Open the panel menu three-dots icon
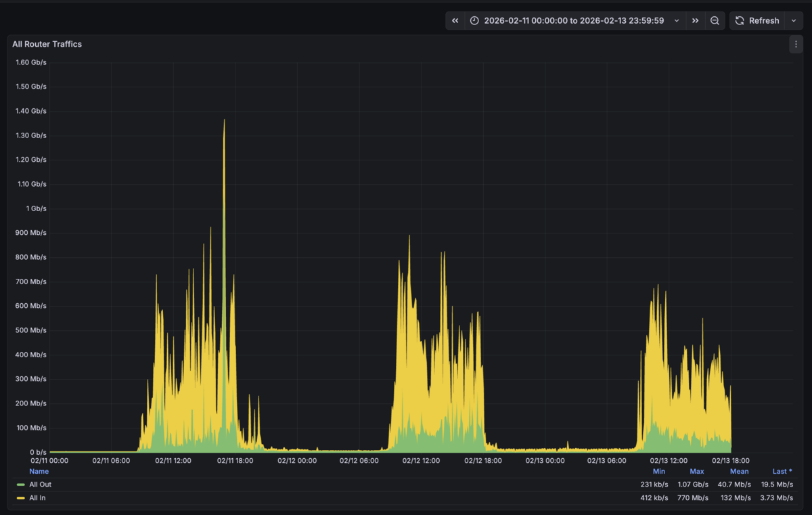812x515 pixels. [796, 44]
